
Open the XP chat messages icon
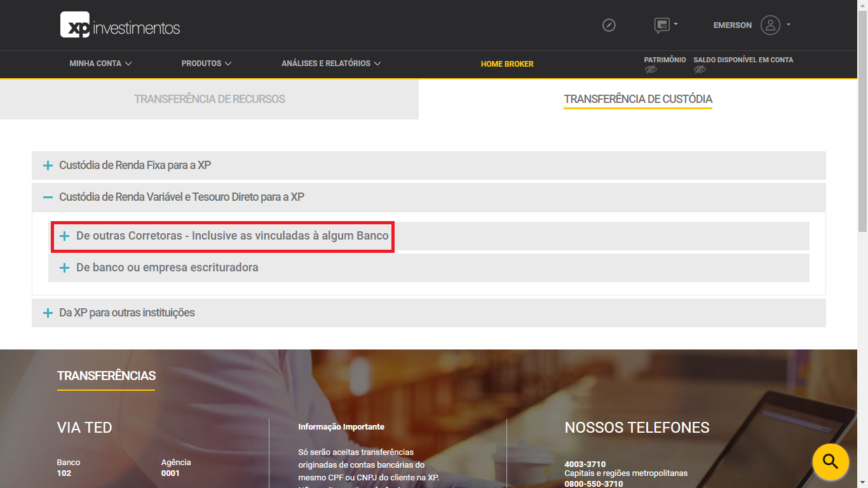tap(662, 25)
